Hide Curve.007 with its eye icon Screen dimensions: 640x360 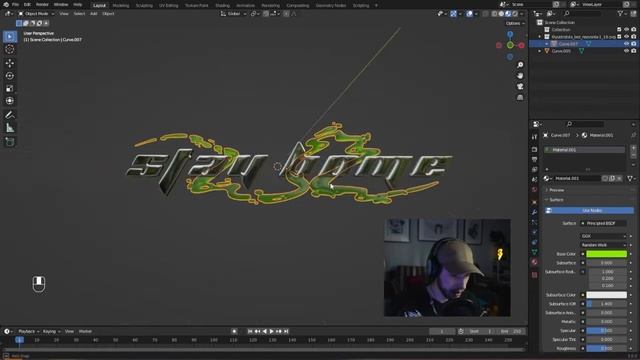626,44
